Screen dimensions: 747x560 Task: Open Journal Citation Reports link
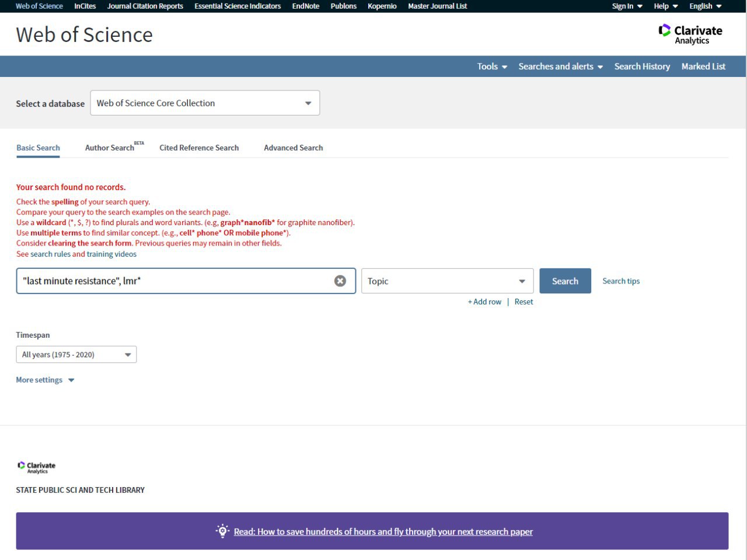tap(145, 6)
